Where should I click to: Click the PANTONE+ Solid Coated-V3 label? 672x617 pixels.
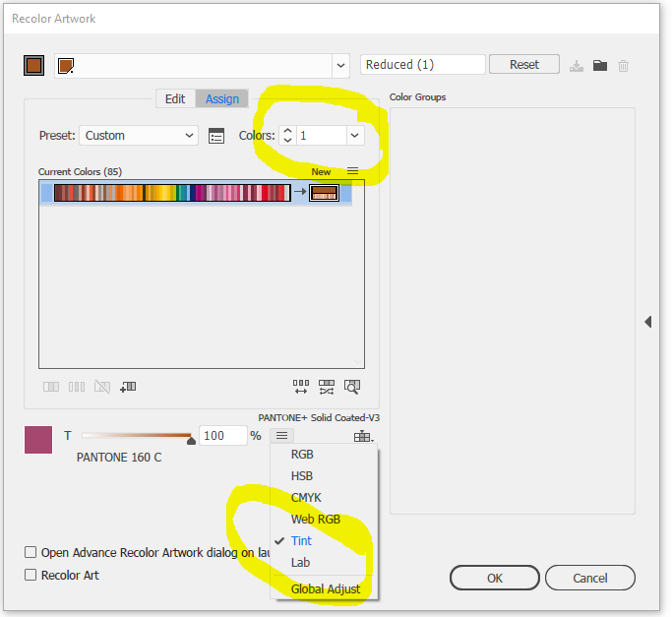point(319,417)
